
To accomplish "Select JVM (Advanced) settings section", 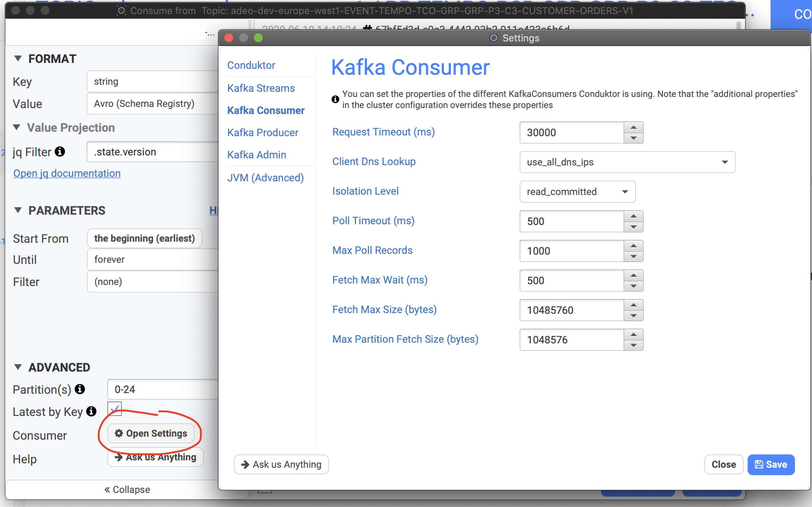I will [x=265, y=178].
